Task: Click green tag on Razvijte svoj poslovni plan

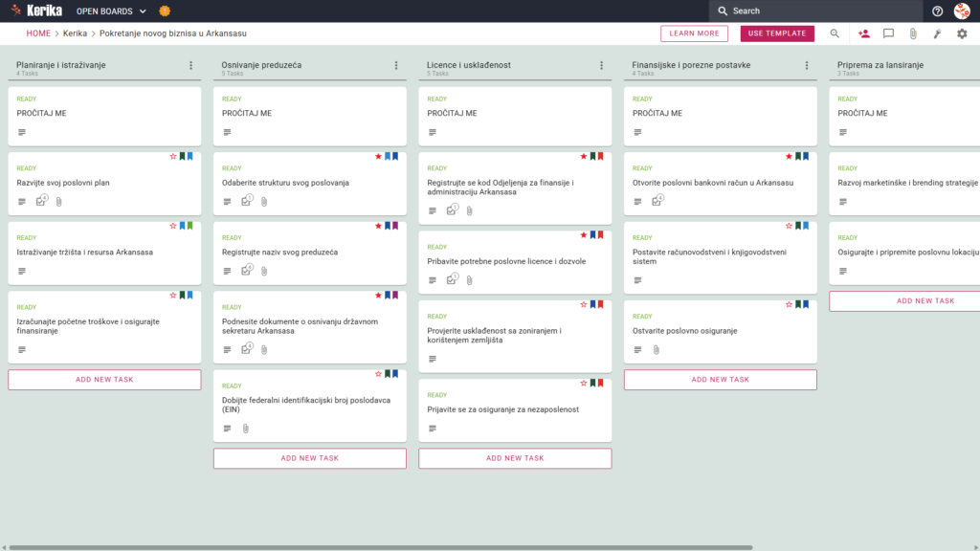Action: 183,156
